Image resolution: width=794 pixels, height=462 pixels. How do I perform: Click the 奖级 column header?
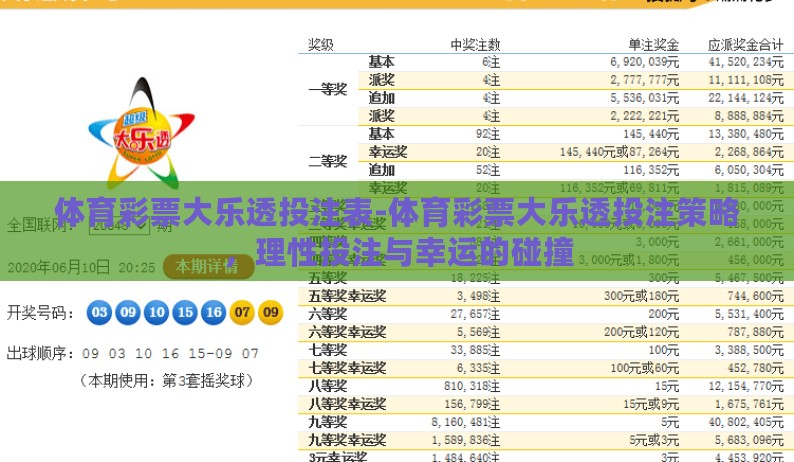coord(321,45)
